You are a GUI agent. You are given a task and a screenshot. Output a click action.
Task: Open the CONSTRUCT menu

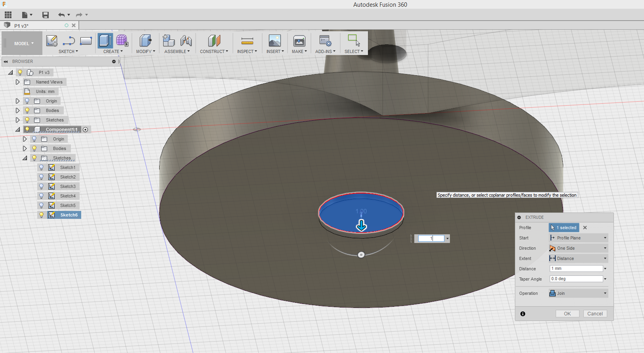[x=214, y=51]
